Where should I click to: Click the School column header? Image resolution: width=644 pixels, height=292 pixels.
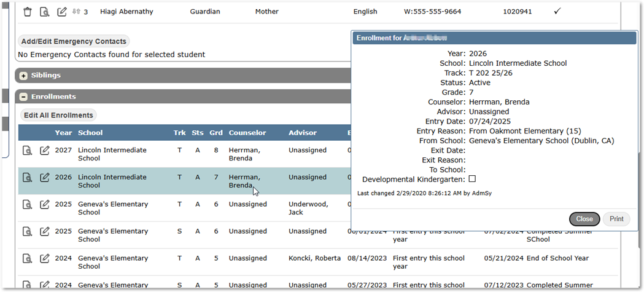tap(90, 133)
